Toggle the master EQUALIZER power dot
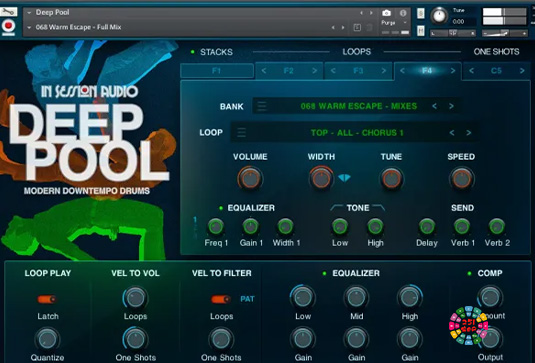The height and width of the screenshot is (363, 535). click(x=324, y=273)
